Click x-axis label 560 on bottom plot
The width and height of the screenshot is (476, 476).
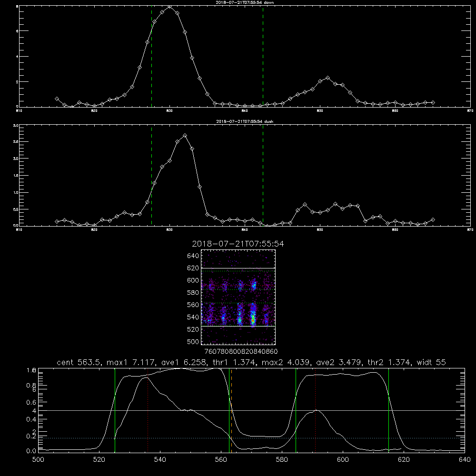tap(221, 460)
